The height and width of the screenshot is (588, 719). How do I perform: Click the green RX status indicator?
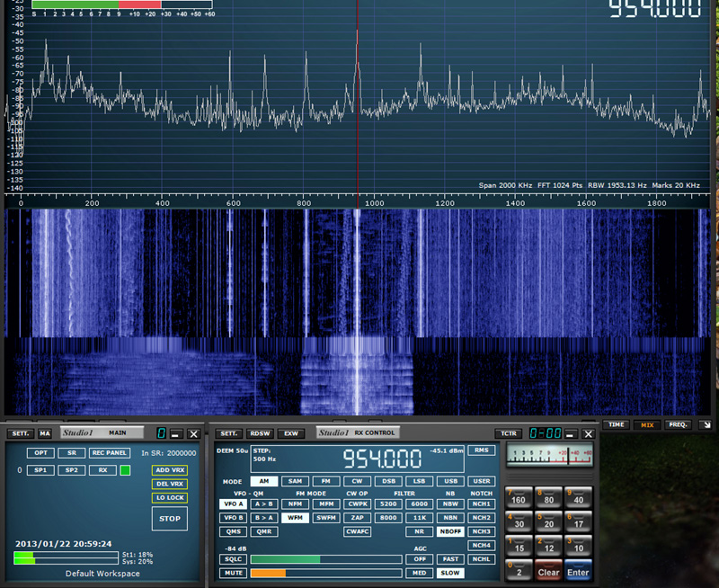point(126,469)
